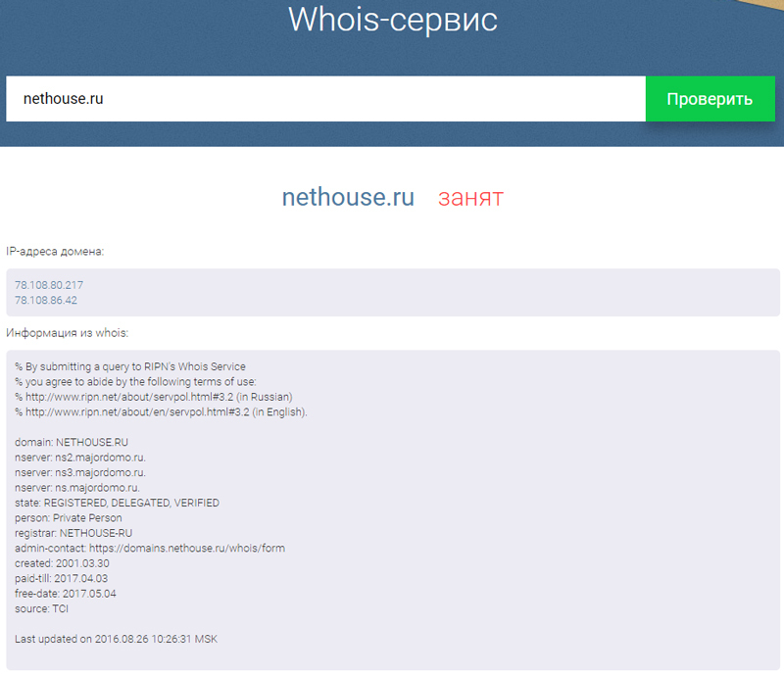This screenshot has width=784, height=675.
Task: Click line 'nserver: ns.majordomo.ru.'
Action: point(77,488)
